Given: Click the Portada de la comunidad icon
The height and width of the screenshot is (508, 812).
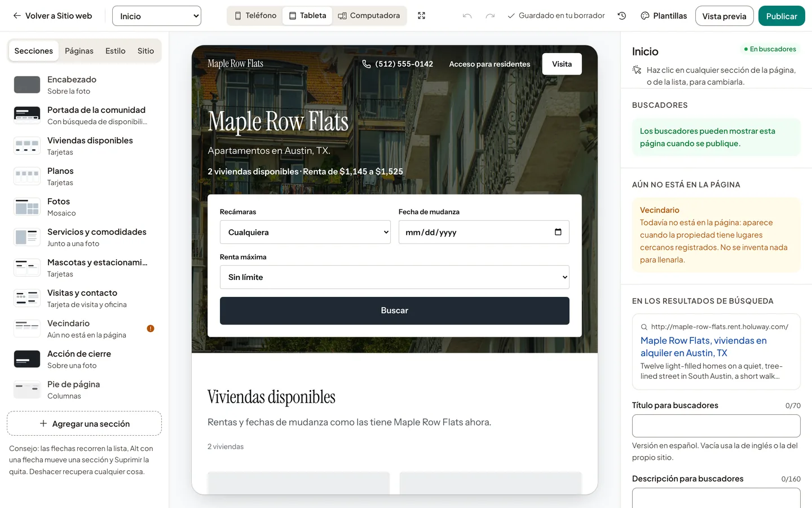Looking at the screenshot, I should (x=27, y=115).
